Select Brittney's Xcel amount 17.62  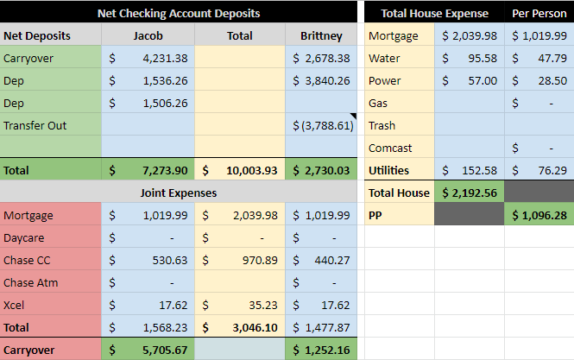click(321, 304)
